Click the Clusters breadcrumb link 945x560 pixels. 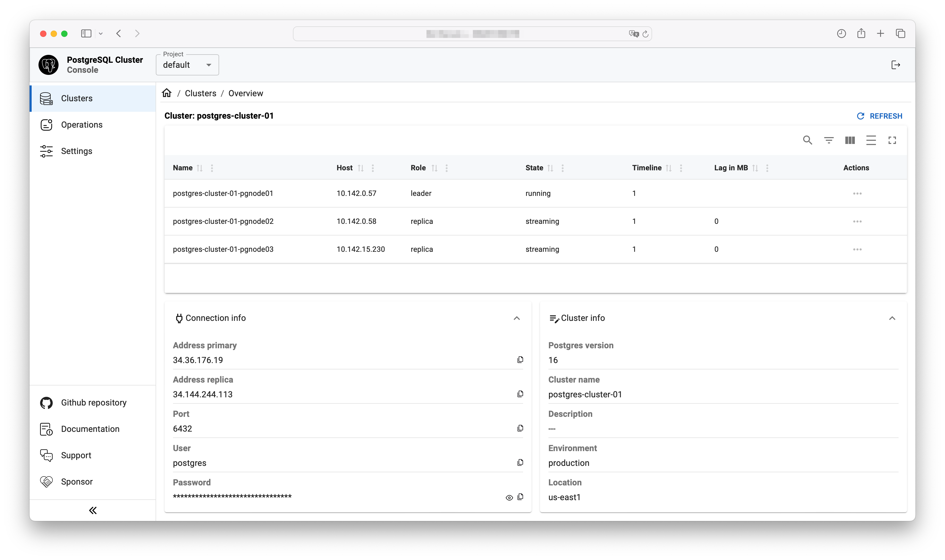click(200, 93)
